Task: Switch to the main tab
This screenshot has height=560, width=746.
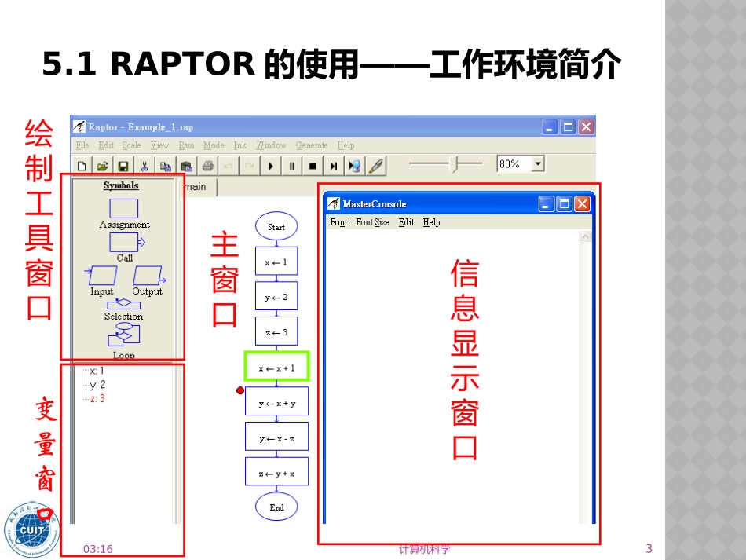Action: click(196, 187)
